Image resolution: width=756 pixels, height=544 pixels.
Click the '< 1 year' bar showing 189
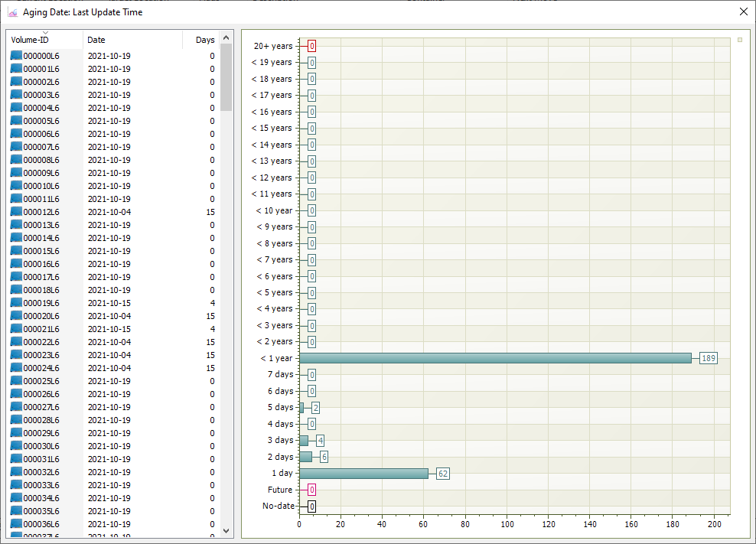tap(495, 358)
